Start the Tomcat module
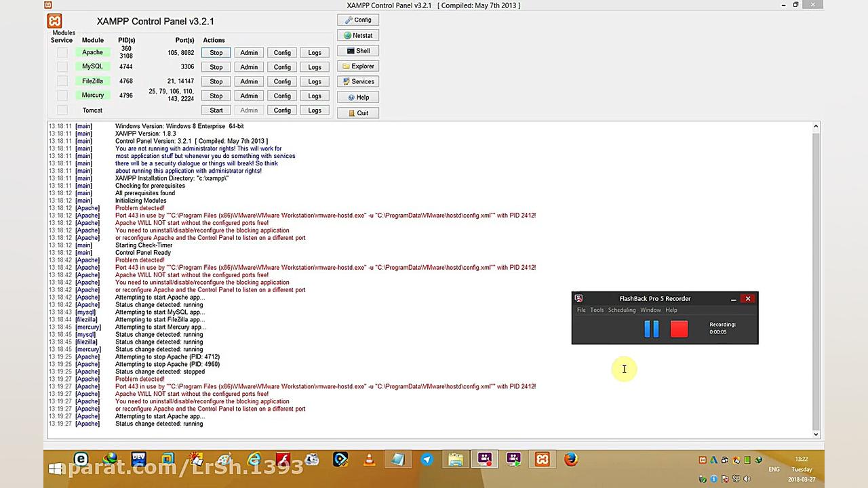Image resolution: width=868 pixels, height=488 pixels. pyautogui.click(x=216, y=110)
